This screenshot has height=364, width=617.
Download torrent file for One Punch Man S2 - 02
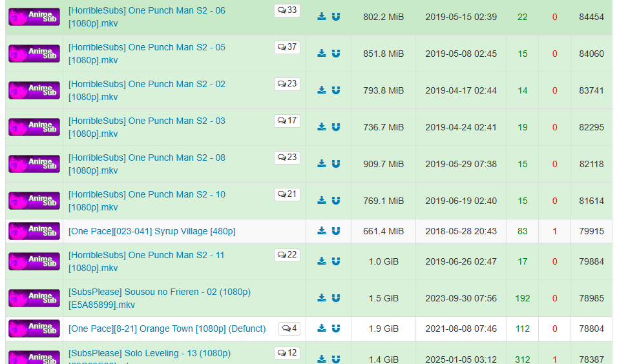point(322,90)
